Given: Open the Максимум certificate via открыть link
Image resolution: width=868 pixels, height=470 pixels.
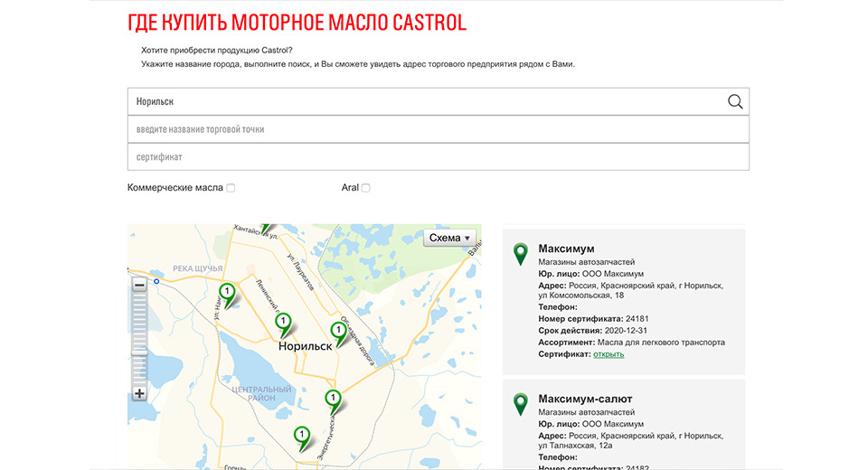Looking at the screenshot, I should click(609, 353).
